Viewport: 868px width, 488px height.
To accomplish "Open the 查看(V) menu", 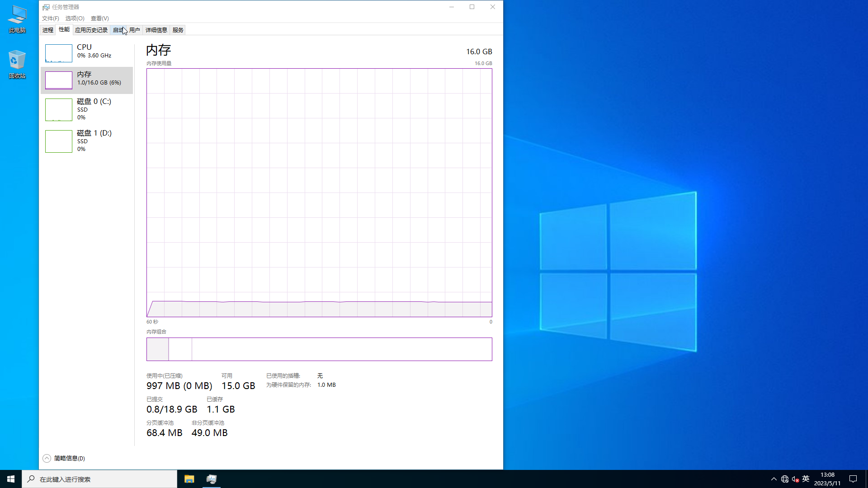I will pos(99,18).
